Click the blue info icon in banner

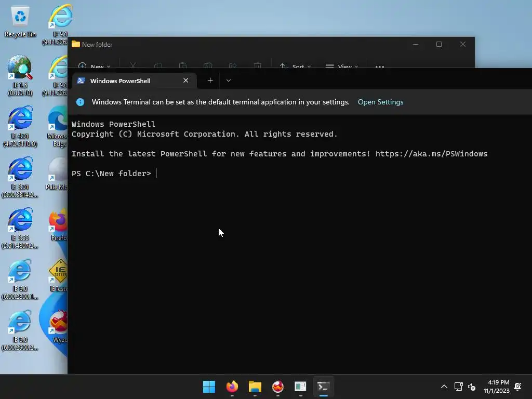[x=80, y=102]
